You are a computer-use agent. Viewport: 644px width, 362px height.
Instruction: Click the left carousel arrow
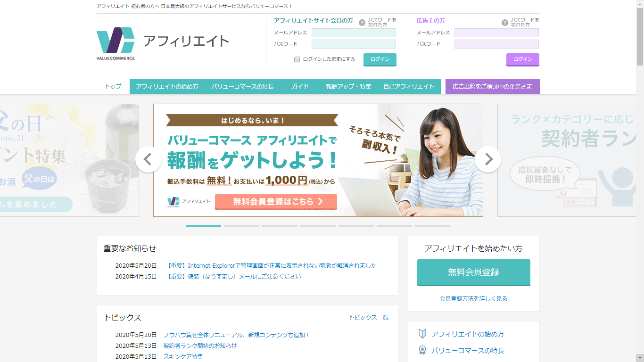(x=148, y=160)
